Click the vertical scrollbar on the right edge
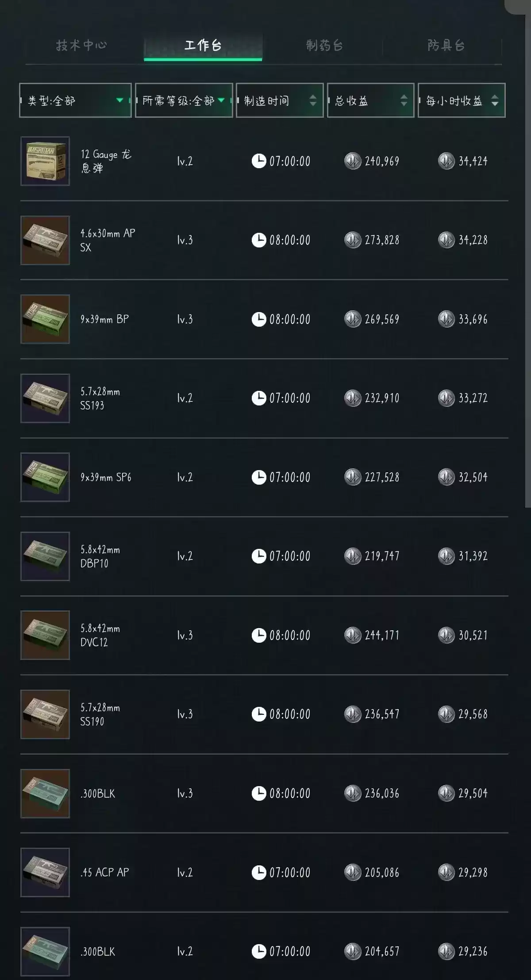Viewport: 531px width, 980px height. [527, 266]
